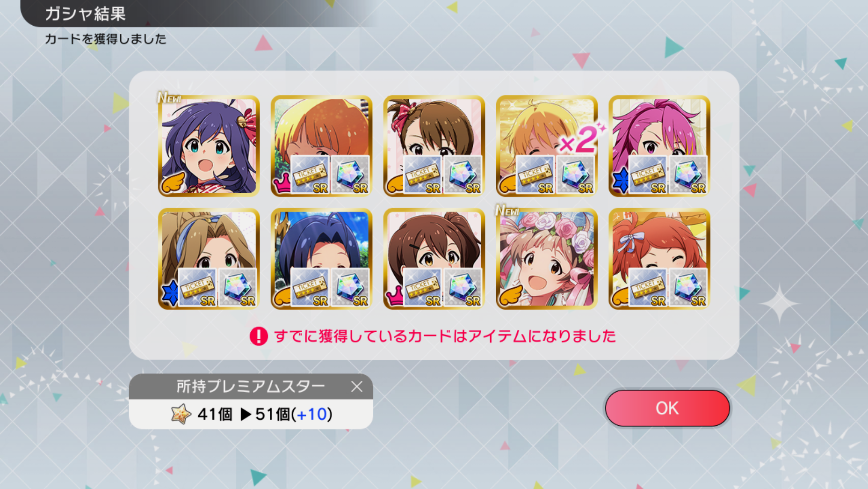Click ticket icon on blue-haired girl card
This screenshot has width=868, height=489.
[x=310, y=288]
